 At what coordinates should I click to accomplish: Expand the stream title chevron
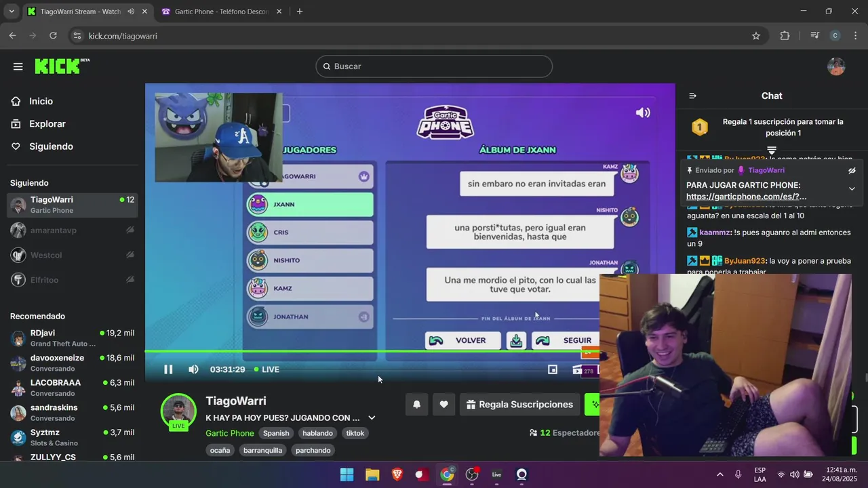[372, 418]
